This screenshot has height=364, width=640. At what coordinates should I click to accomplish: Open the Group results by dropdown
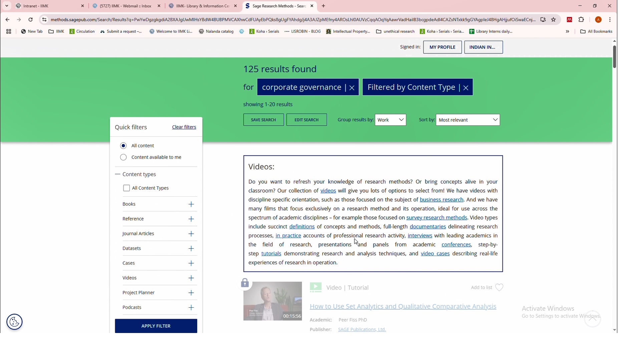pos(390,120)
